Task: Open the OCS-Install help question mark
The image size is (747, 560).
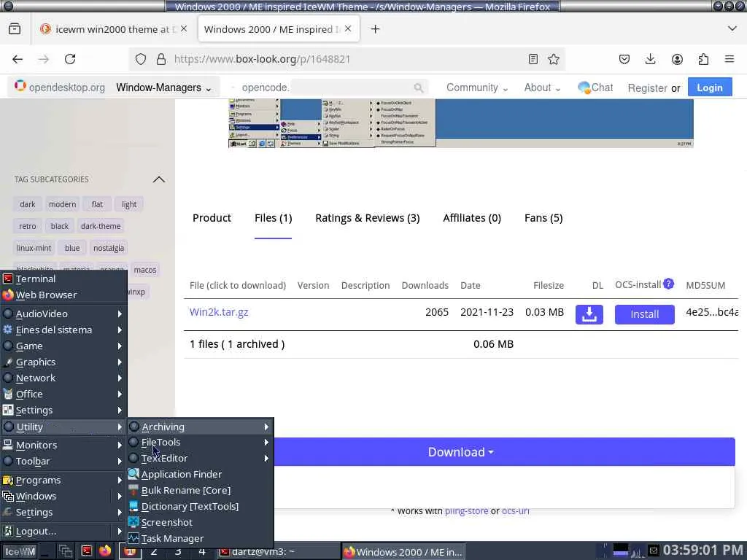Action: point(668,284)
